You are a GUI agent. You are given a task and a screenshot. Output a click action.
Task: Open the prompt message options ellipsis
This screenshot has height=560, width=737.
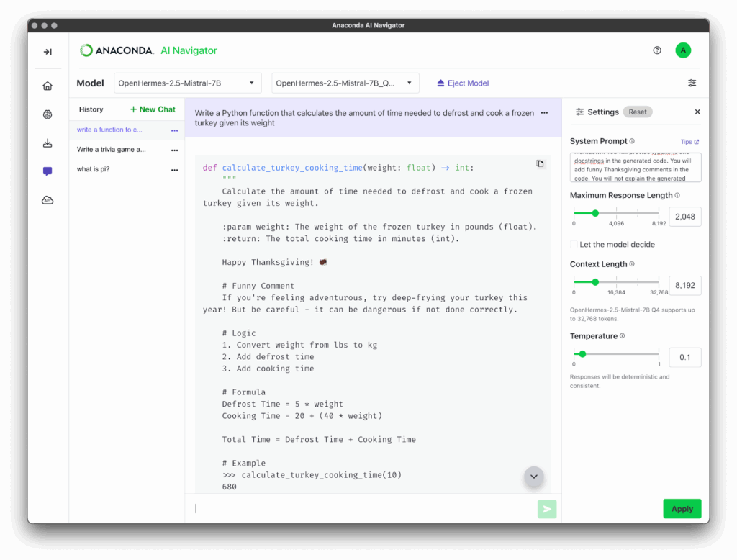544,113
